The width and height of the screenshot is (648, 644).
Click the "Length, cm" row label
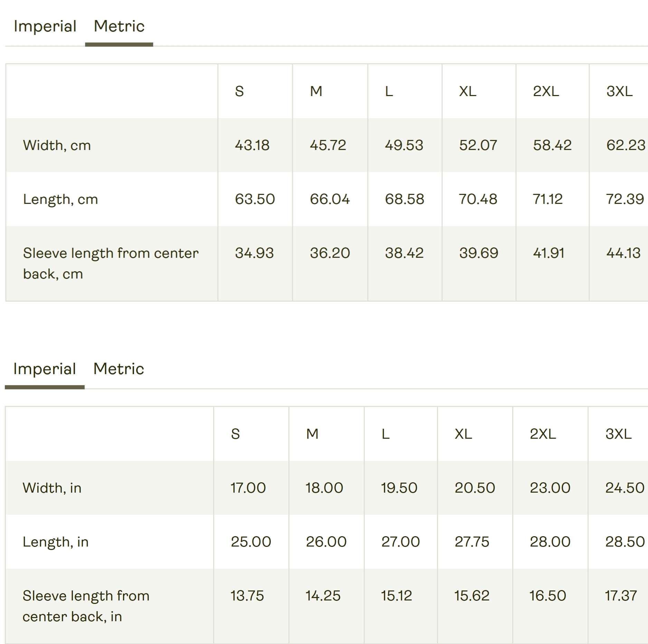click(60, 199)
